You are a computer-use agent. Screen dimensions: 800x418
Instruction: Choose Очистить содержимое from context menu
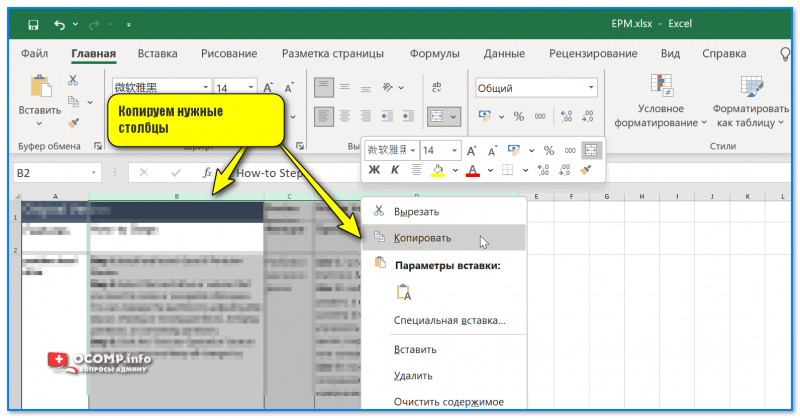(x=444, y=402)
